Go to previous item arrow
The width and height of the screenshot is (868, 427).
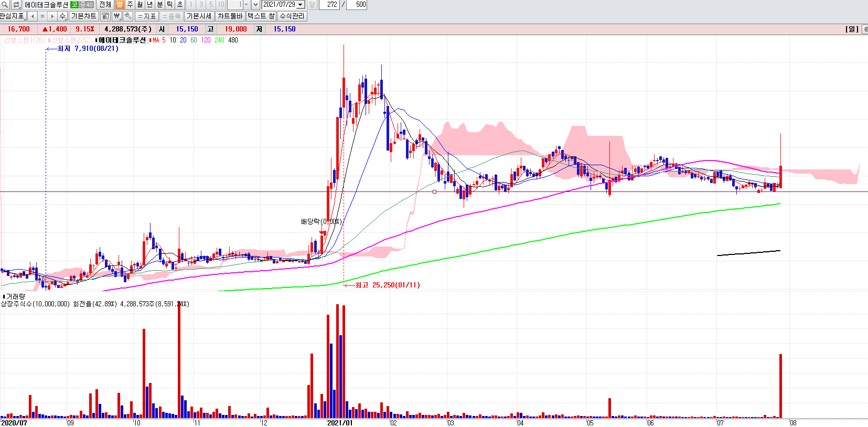[x=33, y=16]
